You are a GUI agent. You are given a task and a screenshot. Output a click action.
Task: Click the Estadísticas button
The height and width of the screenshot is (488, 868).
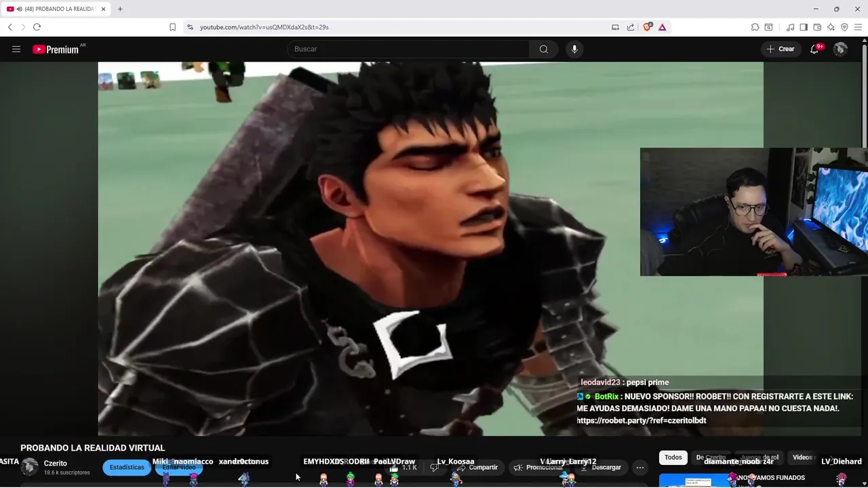[x=127, y=467]
